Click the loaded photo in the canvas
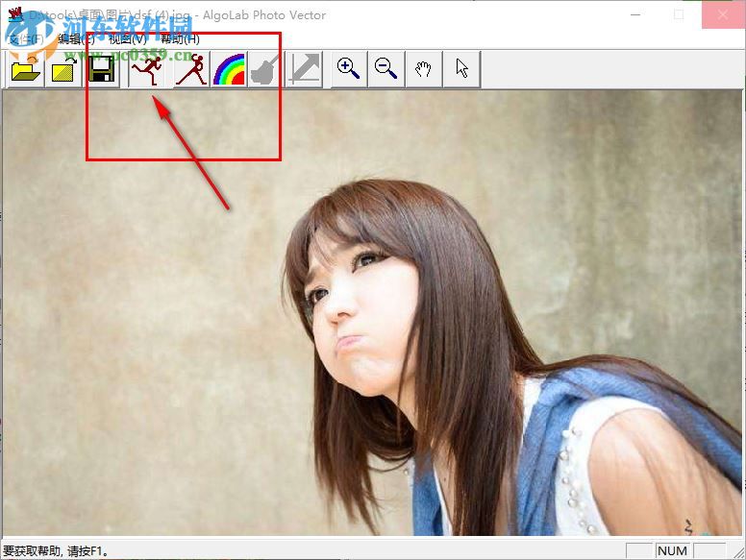This screenshot has width=746, height=560. pos(373,313)
